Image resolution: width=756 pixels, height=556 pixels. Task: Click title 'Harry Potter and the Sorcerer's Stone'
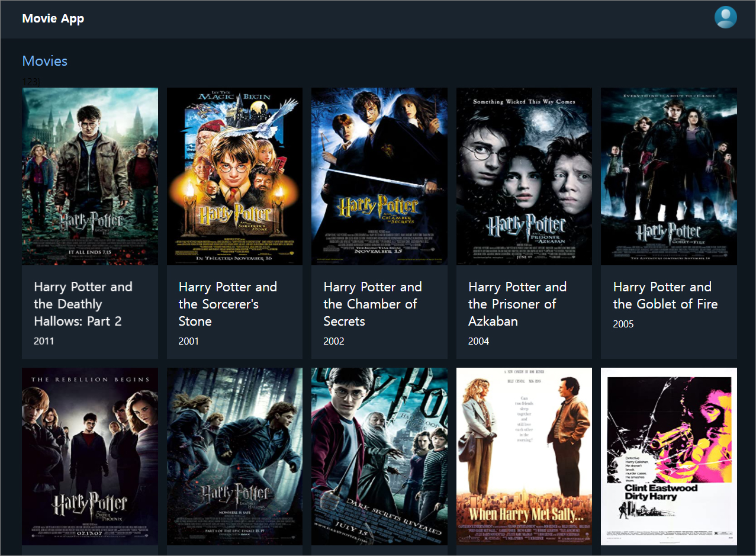(x=228, y=304)
